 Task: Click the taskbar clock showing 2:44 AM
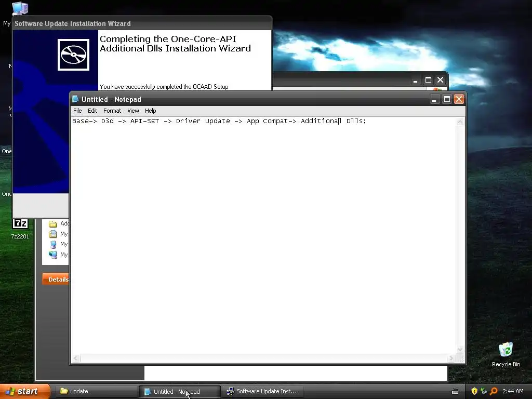(513, 391)
